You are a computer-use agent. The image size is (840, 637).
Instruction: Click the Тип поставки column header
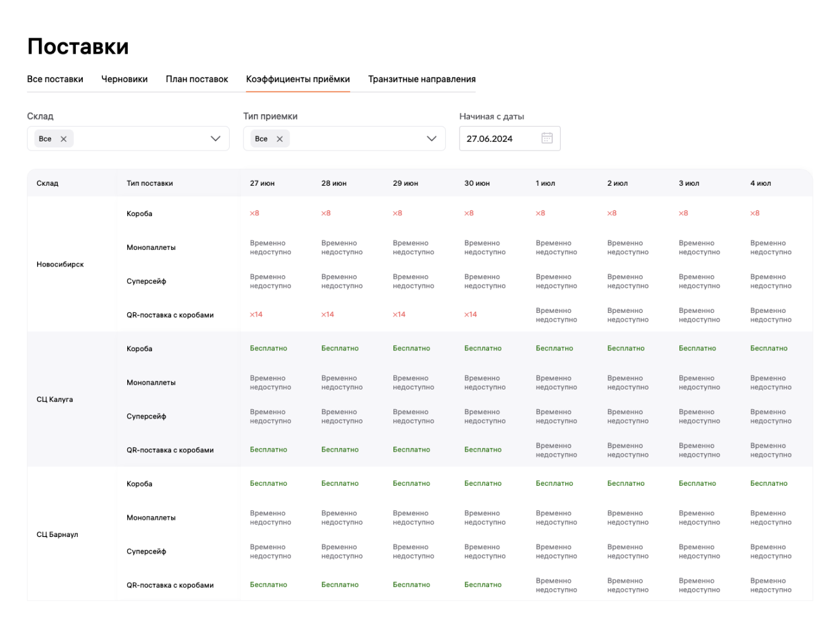coord(149,183)
